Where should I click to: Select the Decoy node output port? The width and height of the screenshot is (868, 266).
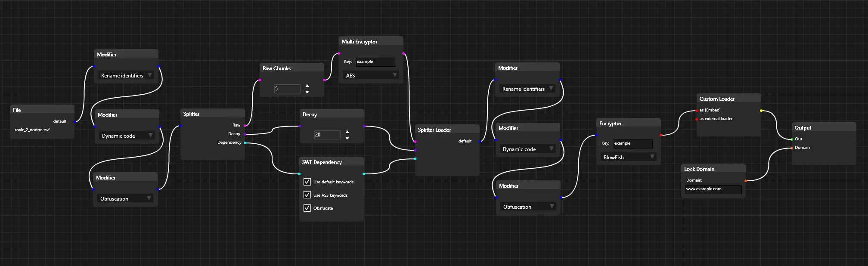[364, 126]
